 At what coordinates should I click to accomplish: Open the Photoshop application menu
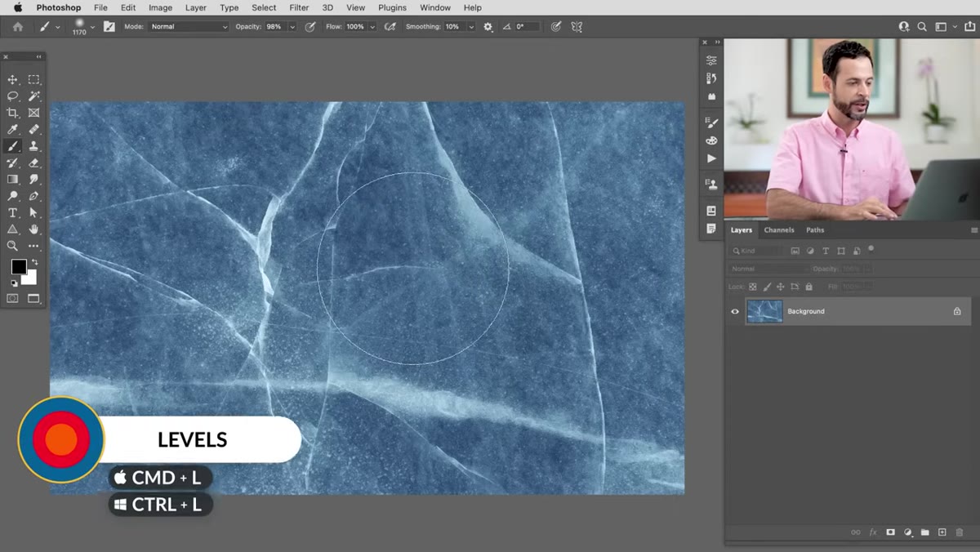(59, 7)
